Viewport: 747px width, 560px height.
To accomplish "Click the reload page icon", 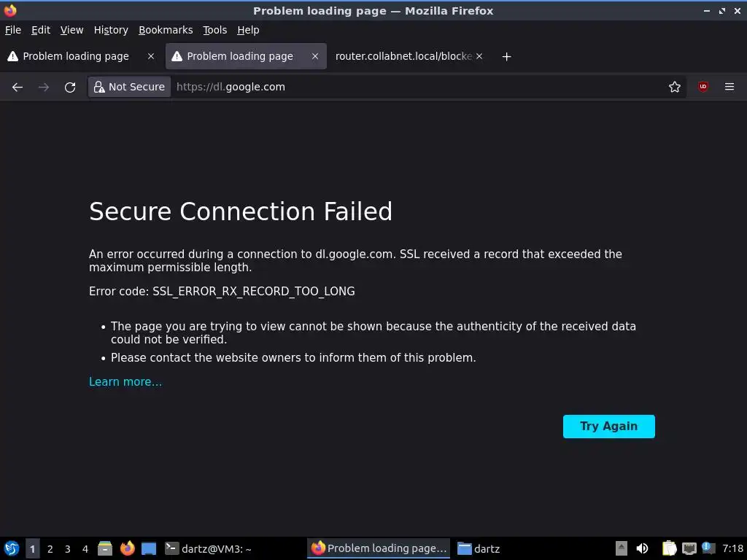I will (x=70, y=87).
